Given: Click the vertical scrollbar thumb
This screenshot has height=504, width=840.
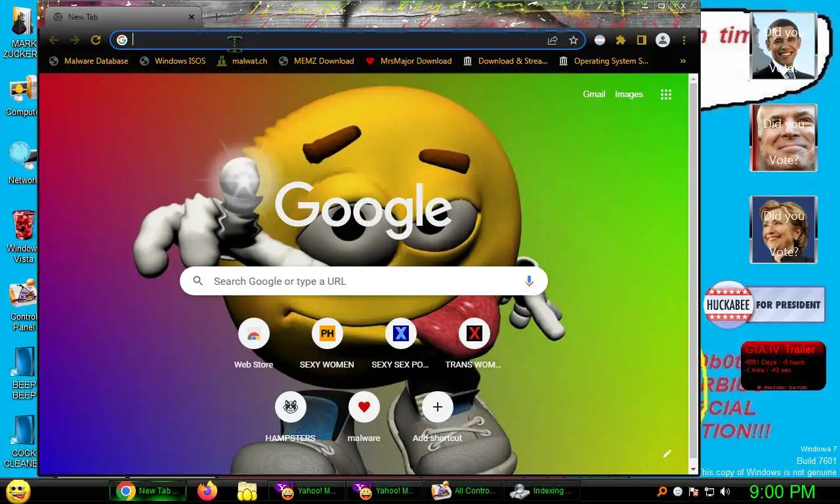Looking at the screenshot, I should click(694, 272).
